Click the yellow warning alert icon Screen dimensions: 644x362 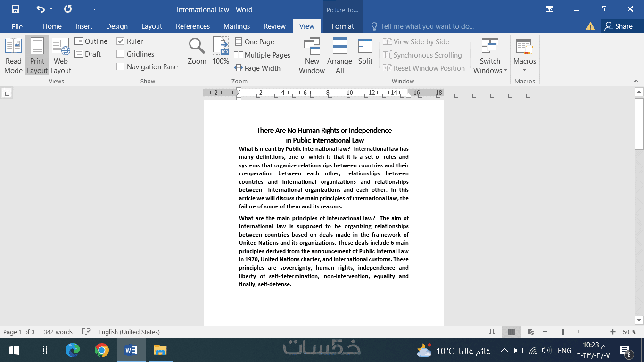click(590, 26)
